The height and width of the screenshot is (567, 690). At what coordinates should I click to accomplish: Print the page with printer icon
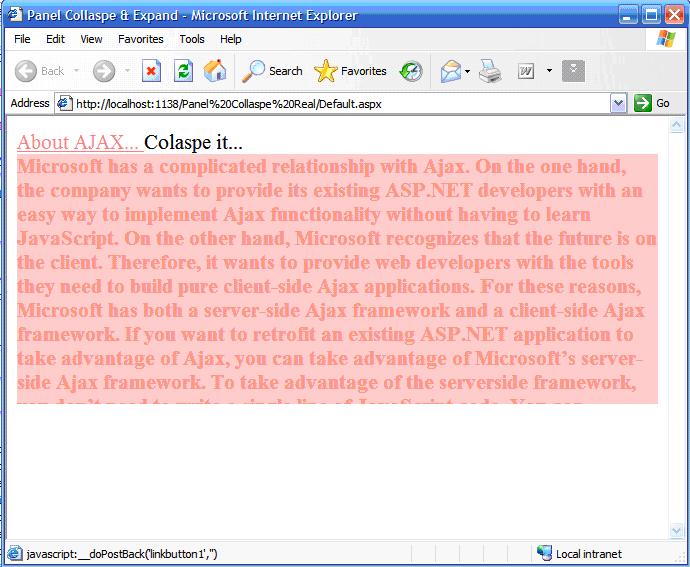(x=490, y=71)
